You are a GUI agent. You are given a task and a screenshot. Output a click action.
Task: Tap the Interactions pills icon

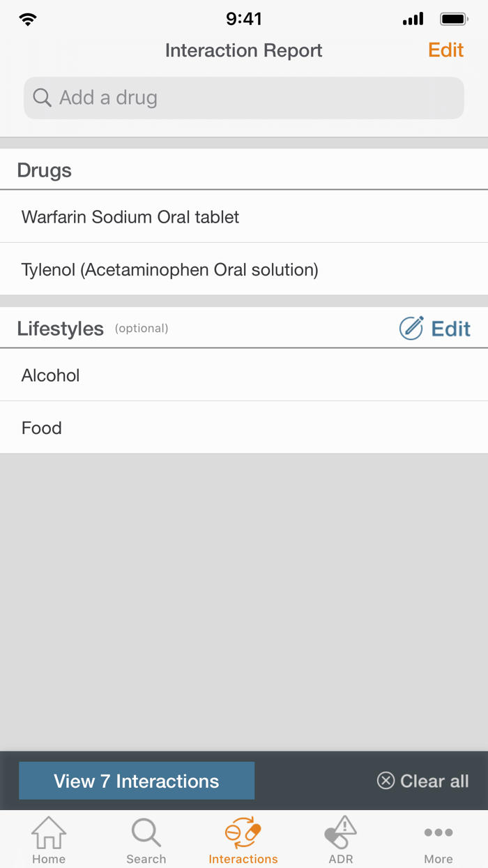coord(243,832)
